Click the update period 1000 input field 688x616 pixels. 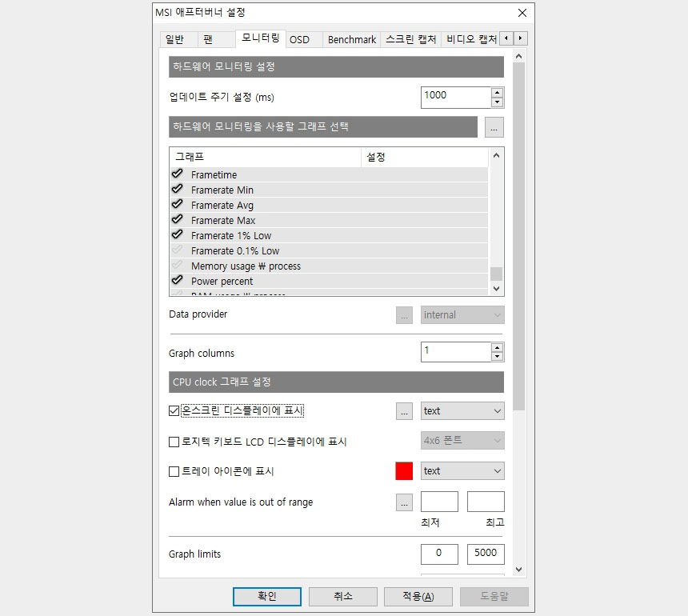455,97
